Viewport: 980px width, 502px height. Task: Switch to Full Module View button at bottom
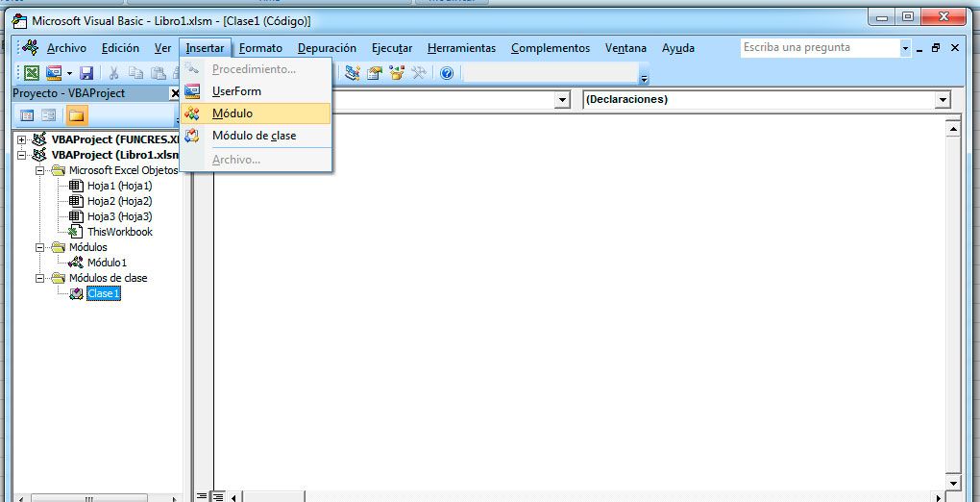coord(217,497)
